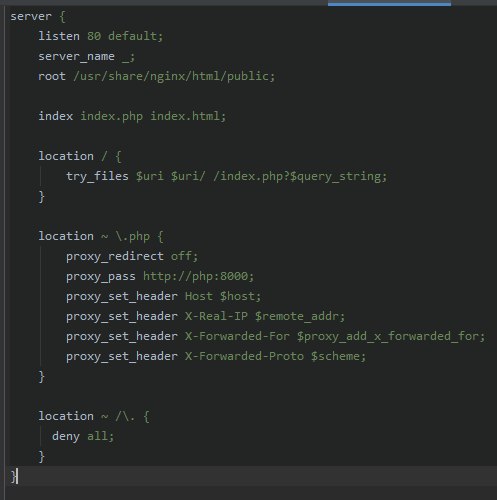
Task: Click '/index.php?$query_string;' in try_files
Action: click(x=300, y=176)
